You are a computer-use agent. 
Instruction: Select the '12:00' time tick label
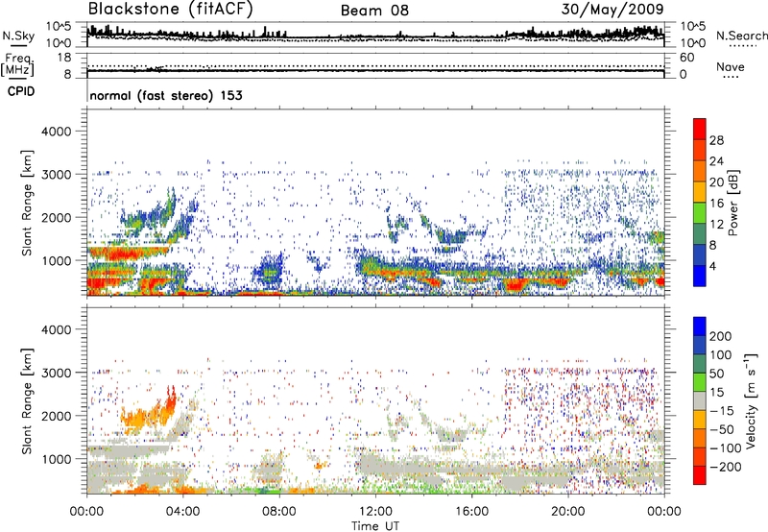point(375,512)
